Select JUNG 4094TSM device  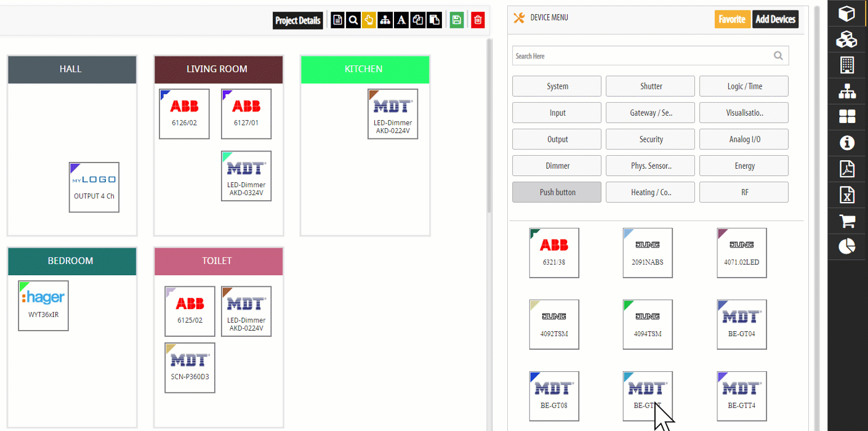tap(648, 324)
